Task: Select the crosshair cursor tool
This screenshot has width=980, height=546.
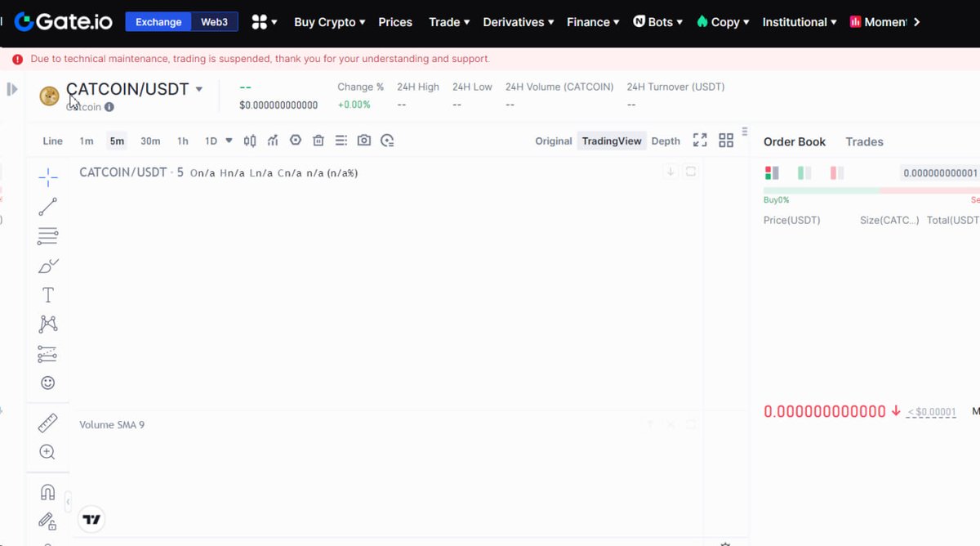Action: point(48,177)
